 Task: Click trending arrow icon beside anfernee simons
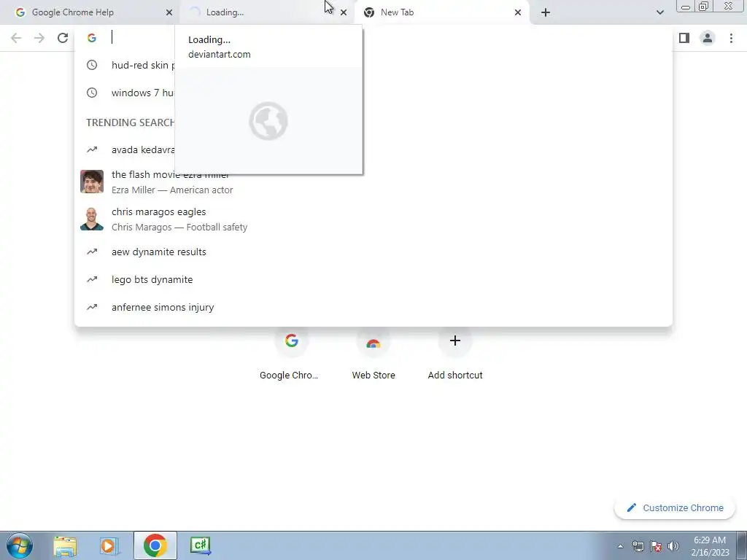point(92,307)
